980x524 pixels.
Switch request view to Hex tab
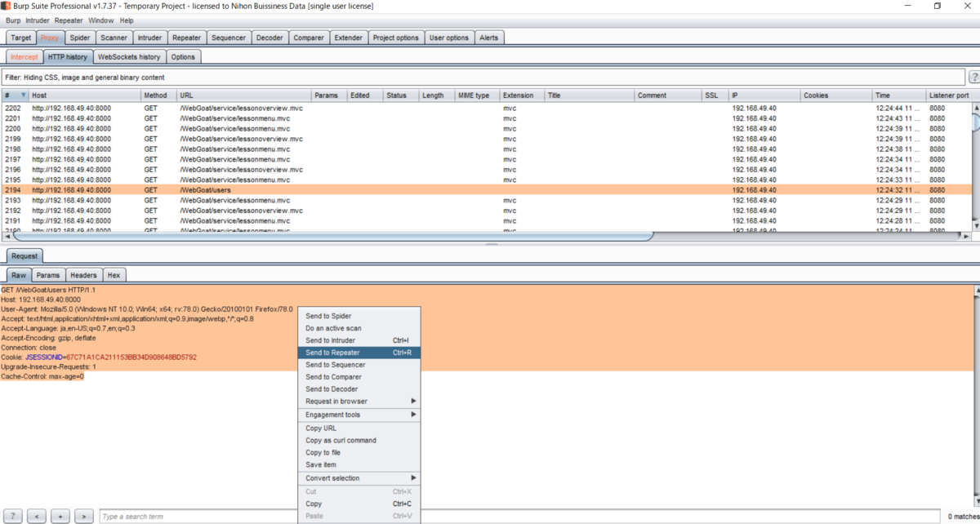[114, 276]
